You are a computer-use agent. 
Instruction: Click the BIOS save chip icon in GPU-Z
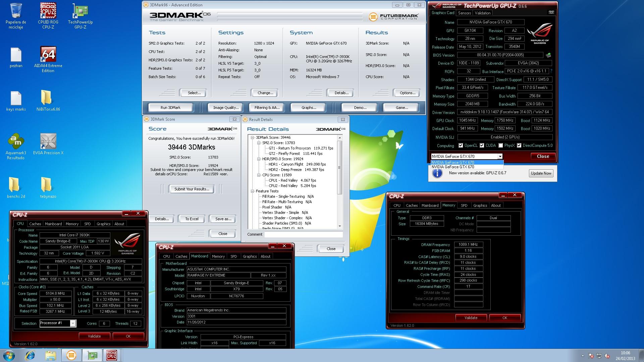(x=548, y=55)
